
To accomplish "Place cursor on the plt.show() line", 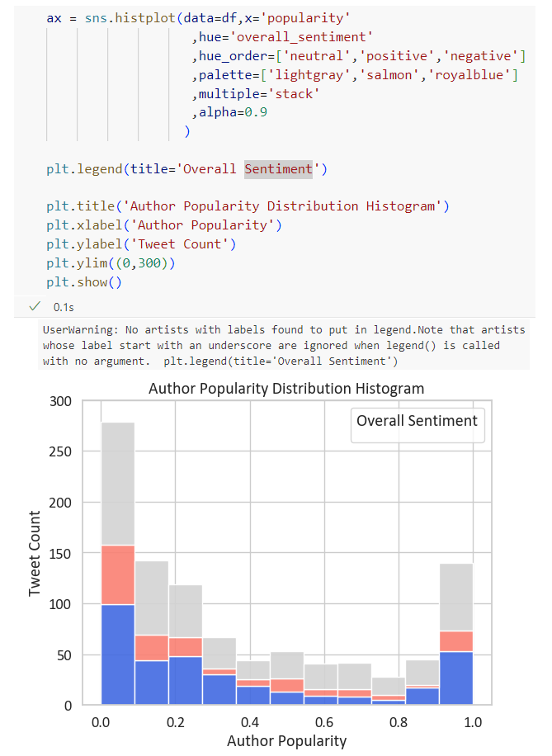I will coord(83,281).
